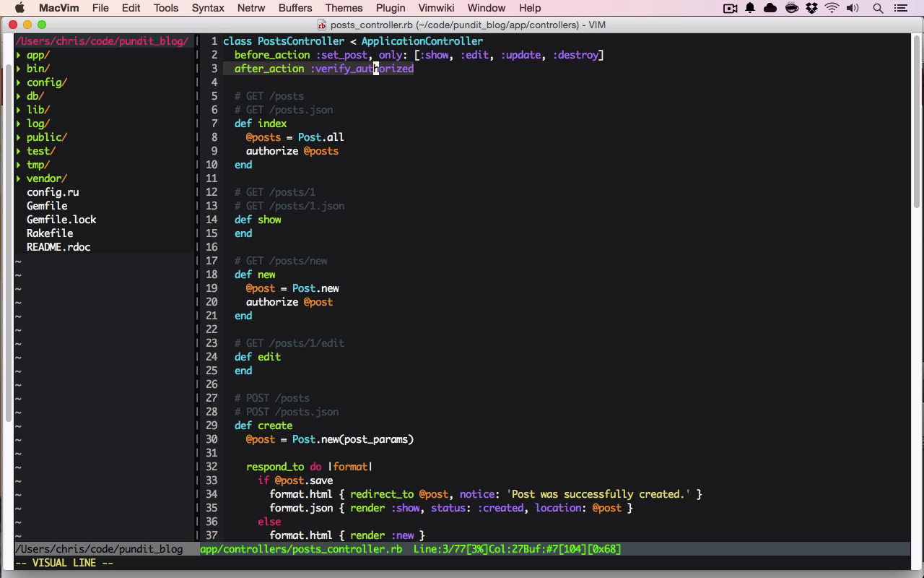Screen dimensions: 924x578
Task: Open the notification bell menu bar icon
Action: [750, 8]
